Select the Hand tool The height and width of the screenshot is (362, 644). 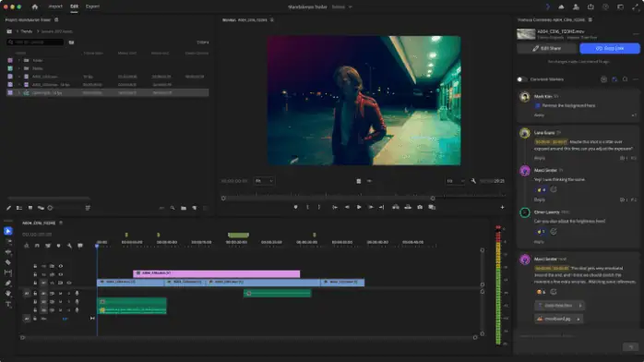[x=7, y=294]
